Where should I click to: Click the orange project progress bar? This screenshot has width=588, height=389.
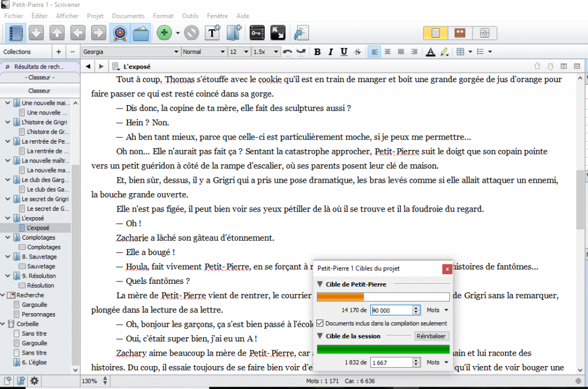tap(383, 296)
